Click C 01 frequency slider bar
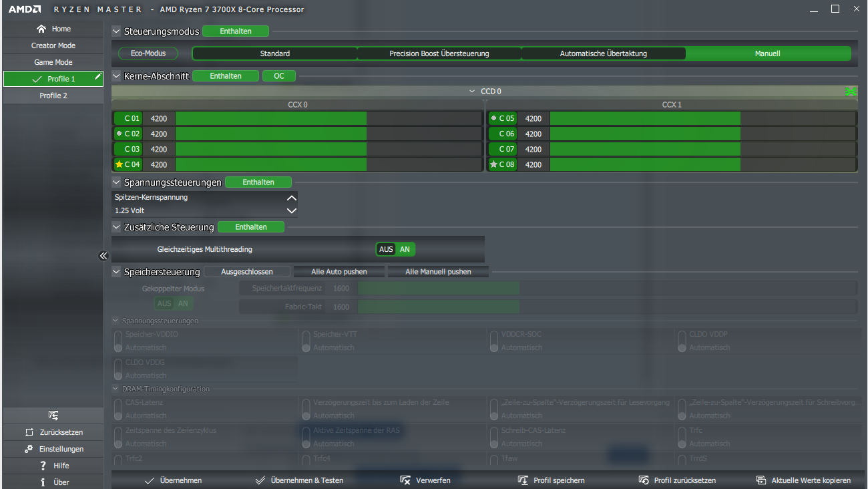Image resolution: width=868 pixels, height=489 pixels. coord(328,118)
